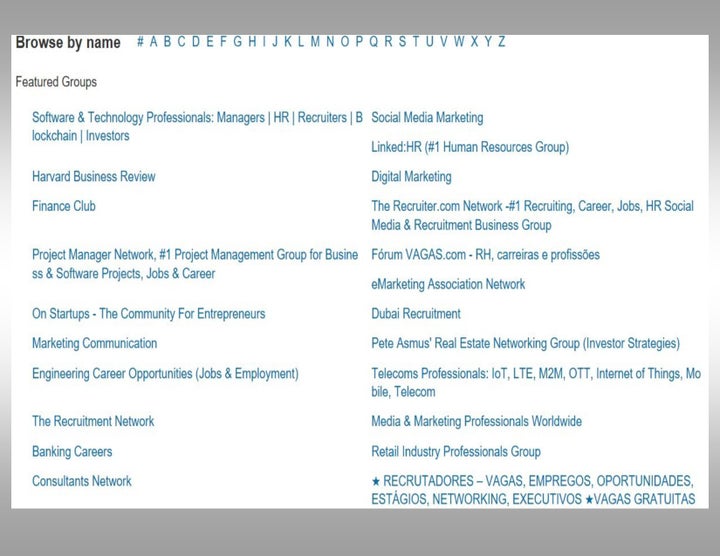Open Linked:HR Human Resources group
This screenshot has height=556, width=720.
(470, 147)
